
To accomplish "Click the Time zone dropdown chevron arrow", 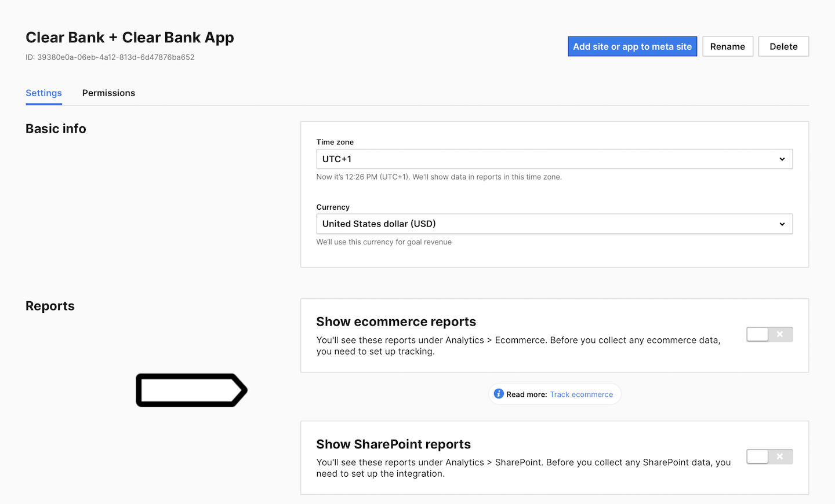I will coord(782,159).
